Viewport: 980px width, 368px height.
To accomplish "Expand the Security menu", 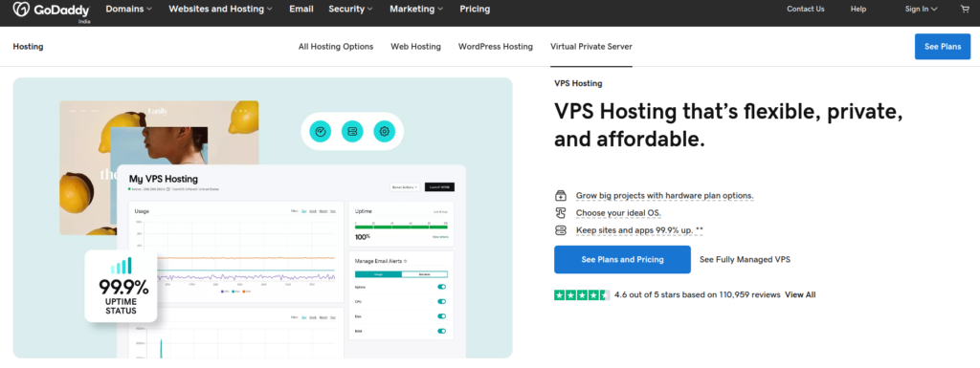I will click(350, 10).
